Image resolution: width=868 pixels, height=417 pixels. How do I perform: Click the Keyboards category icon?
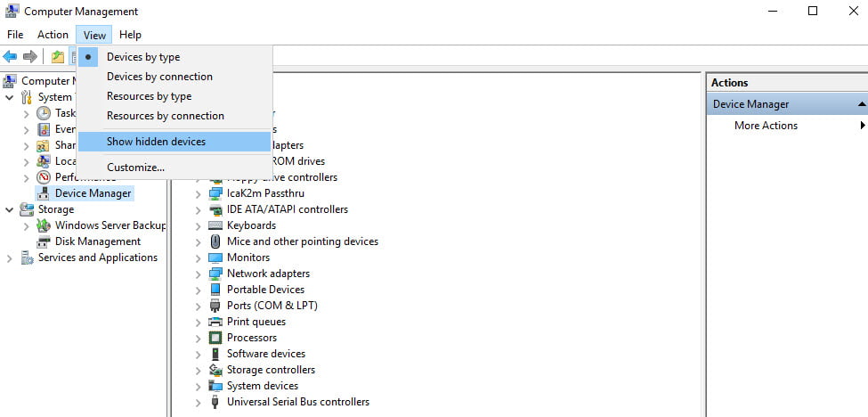(215, 225)
